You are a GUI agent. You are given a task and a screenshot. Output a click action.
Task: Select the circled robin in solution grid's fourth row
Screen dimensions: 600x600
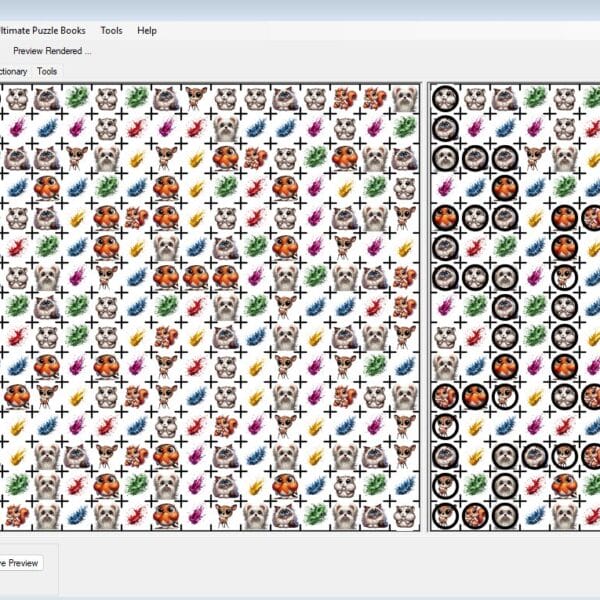pos(505,187)
